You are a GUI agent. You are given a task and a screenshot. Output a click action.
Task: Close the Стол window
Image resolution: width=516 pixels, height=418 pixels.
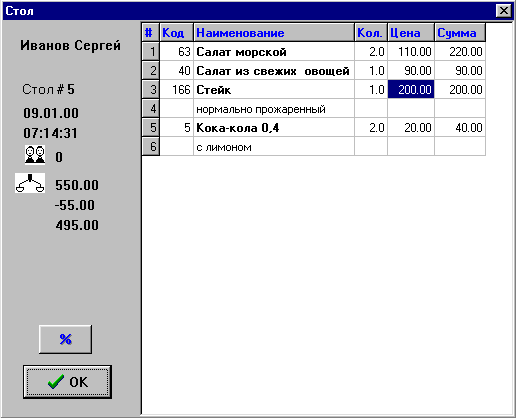coord(503,11)
